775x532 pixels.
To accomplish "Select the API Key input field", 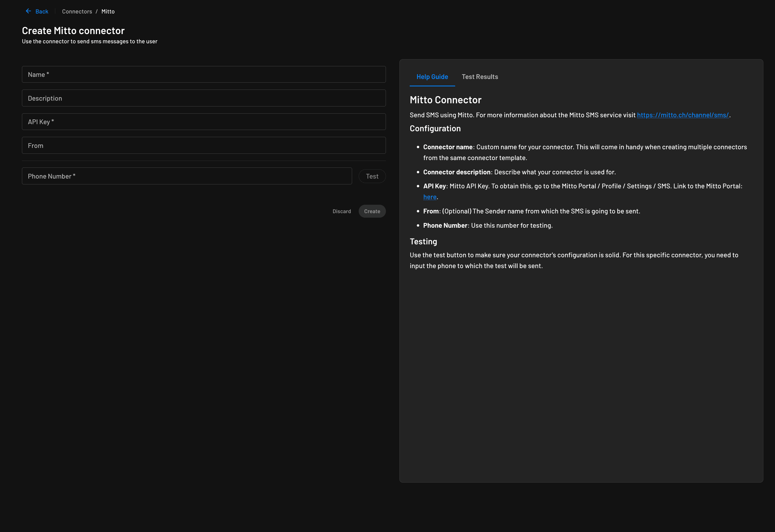I will (204, 122).
